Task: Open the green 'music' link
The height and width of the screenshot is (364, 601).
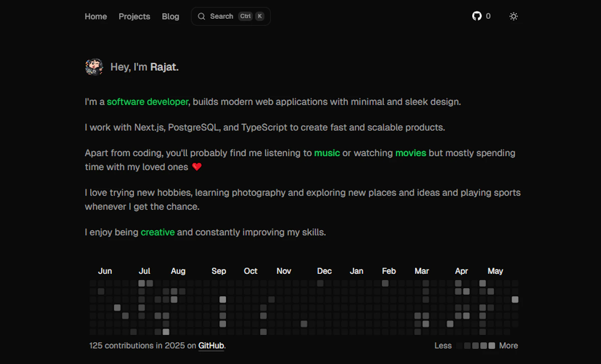Action: pyautogui.click(x=327, y=153)
